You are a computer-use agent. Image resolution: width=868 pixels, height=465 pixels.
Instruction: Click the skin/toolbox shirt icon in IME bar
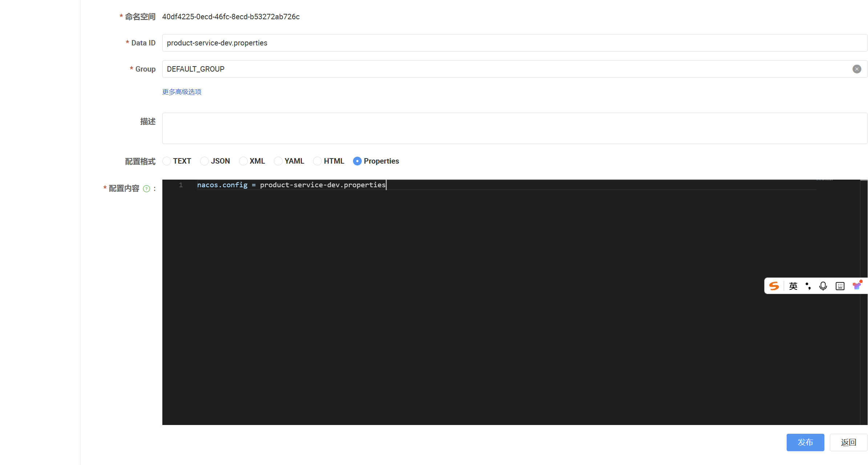pyautogui.click(x=857, y=286)
